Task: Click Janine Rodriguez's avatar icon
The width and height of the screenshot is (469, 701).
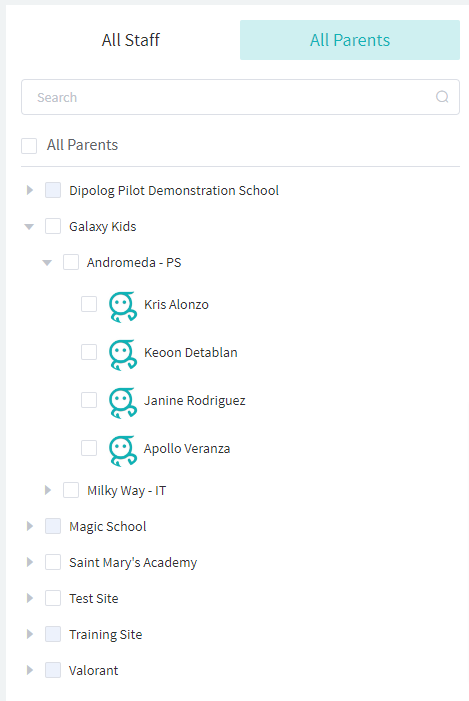Action: (x=123, y=402)
